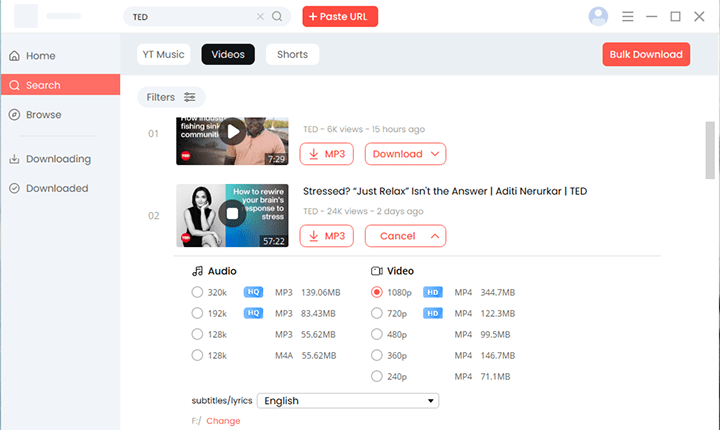Screen dimensions: 720x430
Task: Click the search magnifier icon
Action: [277, 17]
